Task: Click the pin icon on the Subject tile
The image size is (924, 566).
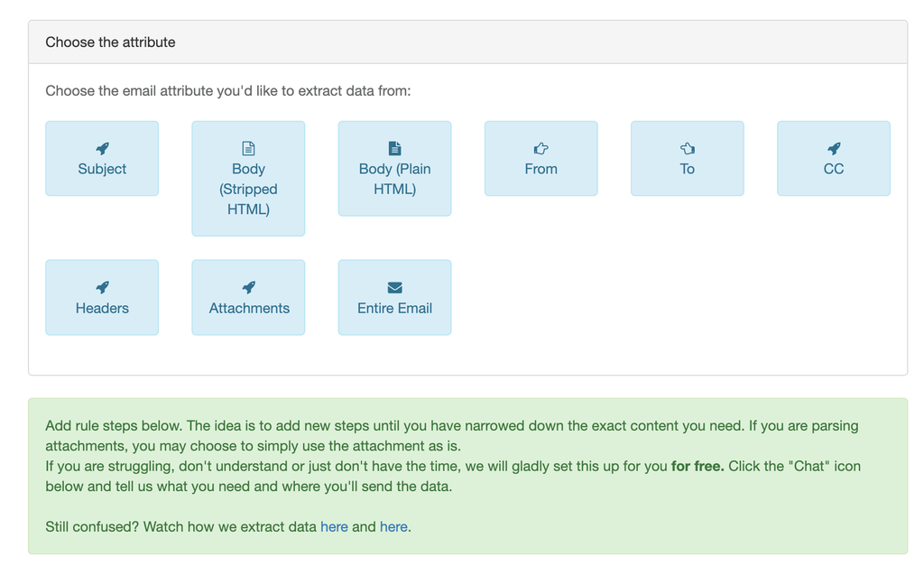Action: 102,148
